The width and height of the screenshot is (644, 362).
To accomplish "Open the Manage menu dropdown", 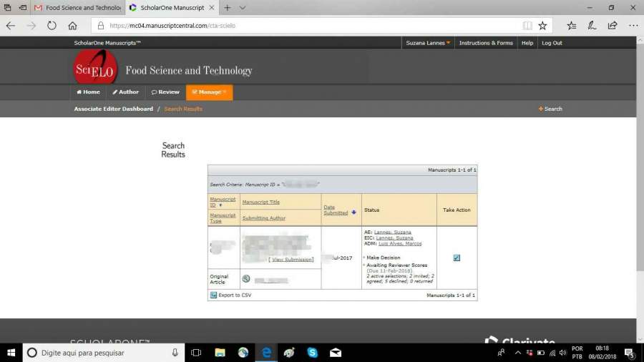I will coord(209,92).
